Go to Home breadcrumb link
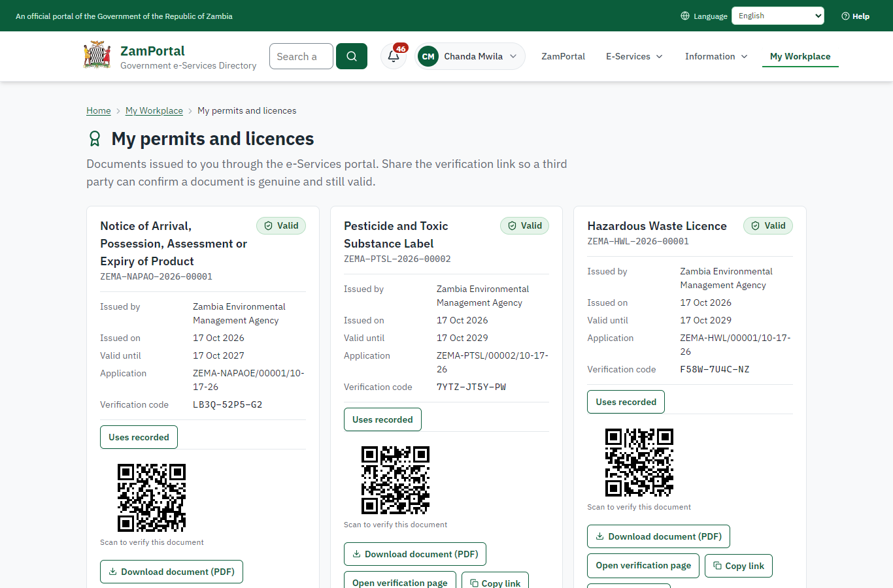The width and height of the screenshot is (893, 588). [x=99, y=110]
